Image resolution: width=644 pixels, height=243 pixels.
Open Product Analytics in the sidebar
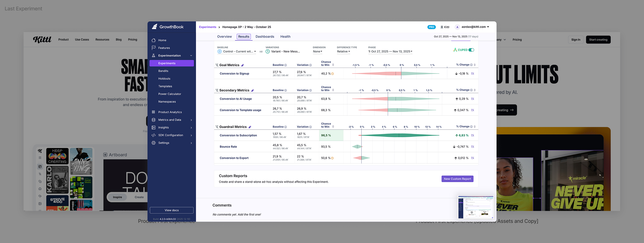(x=170, y=112)
